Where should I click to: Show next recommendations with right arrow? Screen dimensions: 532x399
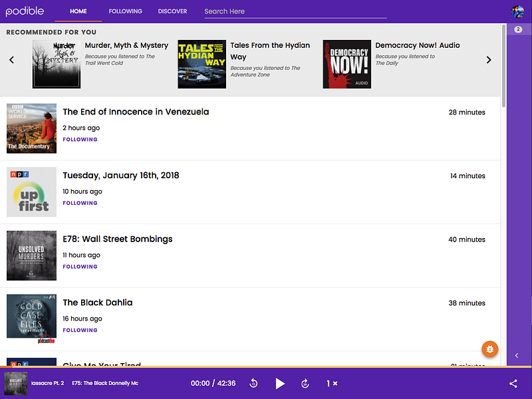click(489, 60)
